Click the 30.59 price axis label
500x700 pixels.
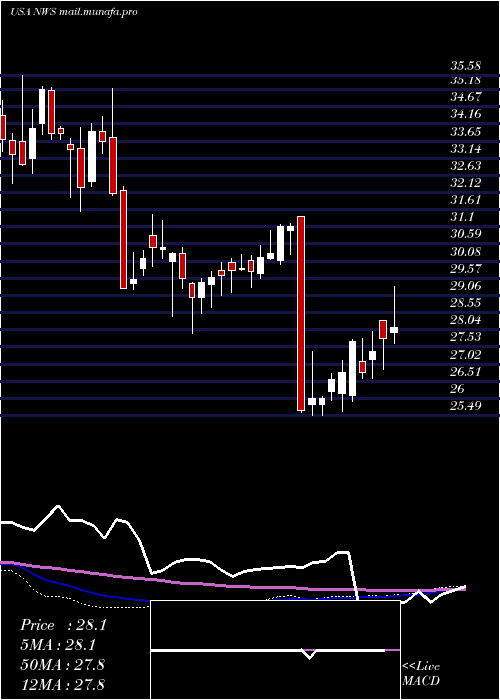tap(465, 234)
